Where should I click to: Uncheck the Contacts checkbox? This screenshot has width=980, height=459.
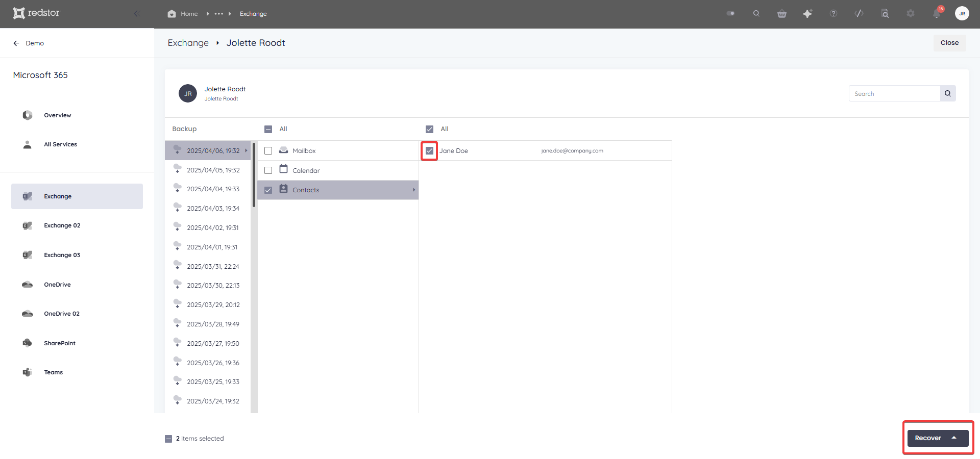pyautogui.click(x=268, y=190)
